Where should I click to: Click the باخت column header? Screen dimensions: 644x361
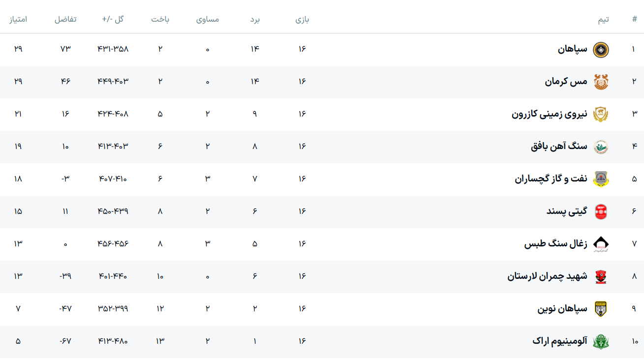pyautogui.click(x=160, y=19)
